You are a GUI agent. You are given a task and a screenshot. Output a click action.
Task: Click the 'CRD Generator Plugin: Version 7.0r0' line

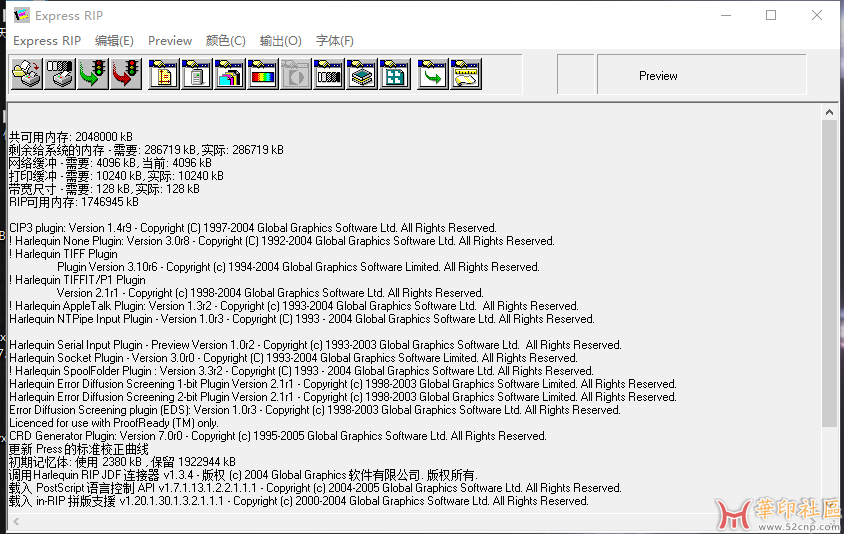pos(278,436)
